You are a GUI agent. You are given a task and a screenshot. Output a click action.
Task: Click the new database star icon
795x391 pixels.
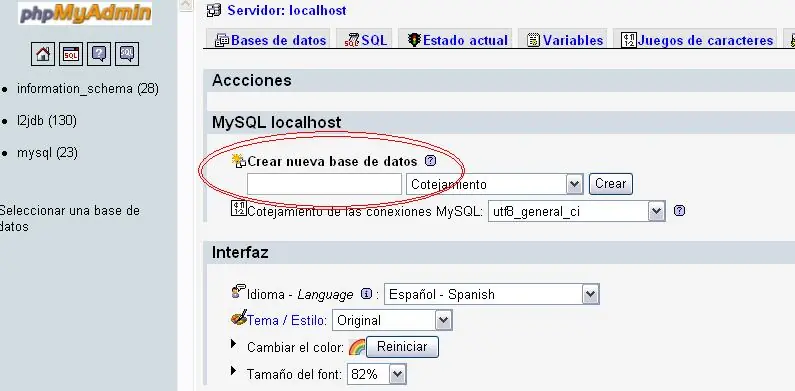tap(239, 161)
